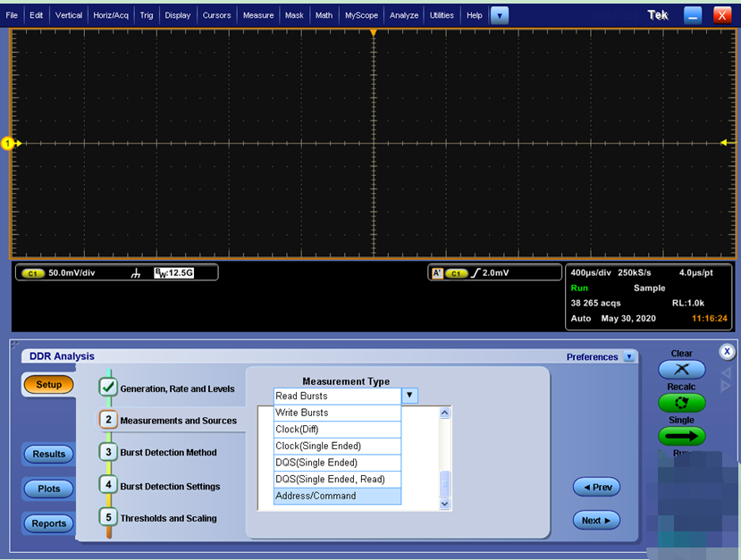The height and width of the screenshot is (560, 741).
Task: Close the oscilloscope application
Action: [x=722, y=15]
